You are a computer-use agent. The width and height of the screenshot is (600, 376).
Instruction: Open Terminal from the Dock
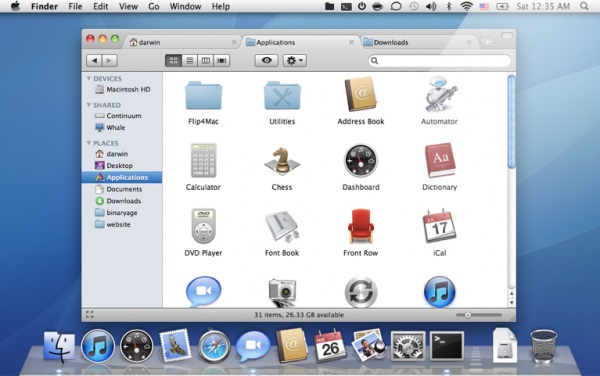(x=447, y=346)
